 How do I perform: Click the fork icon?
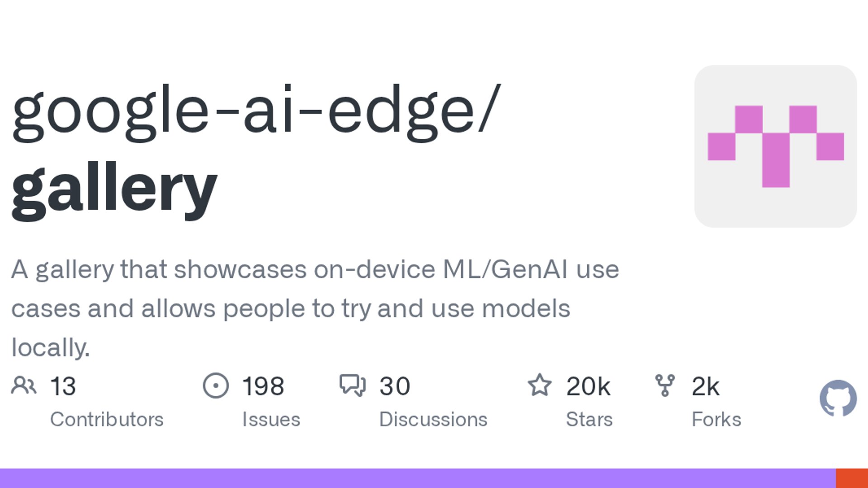665,385
